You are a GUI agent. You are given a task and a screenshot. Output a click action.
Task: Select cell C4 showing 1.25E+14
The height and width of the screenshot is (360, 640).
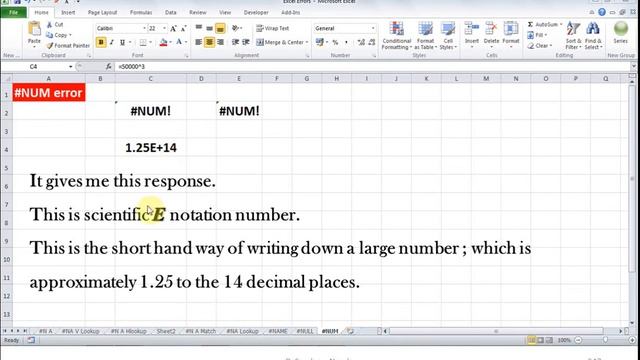point(151,148)
